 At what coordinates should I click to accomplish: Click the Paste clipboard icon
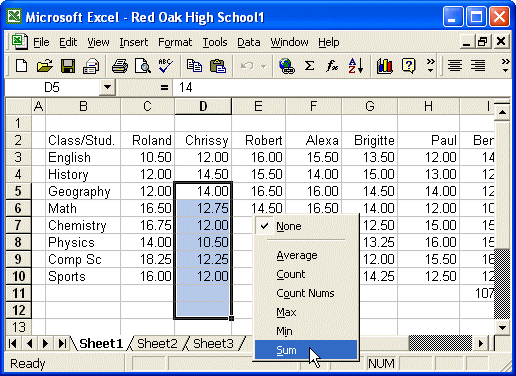218,66
